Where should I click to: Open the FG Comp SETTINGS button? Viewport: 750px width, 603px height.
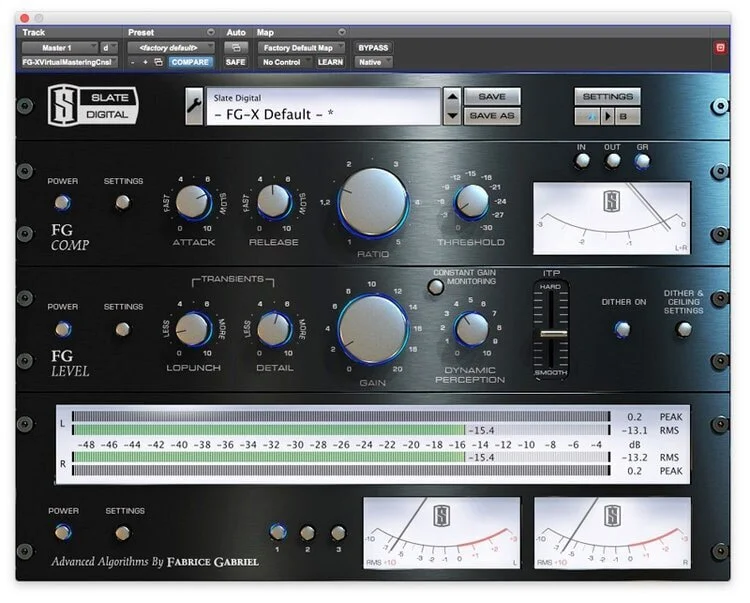pyautogui.click(x=123, y=202)
